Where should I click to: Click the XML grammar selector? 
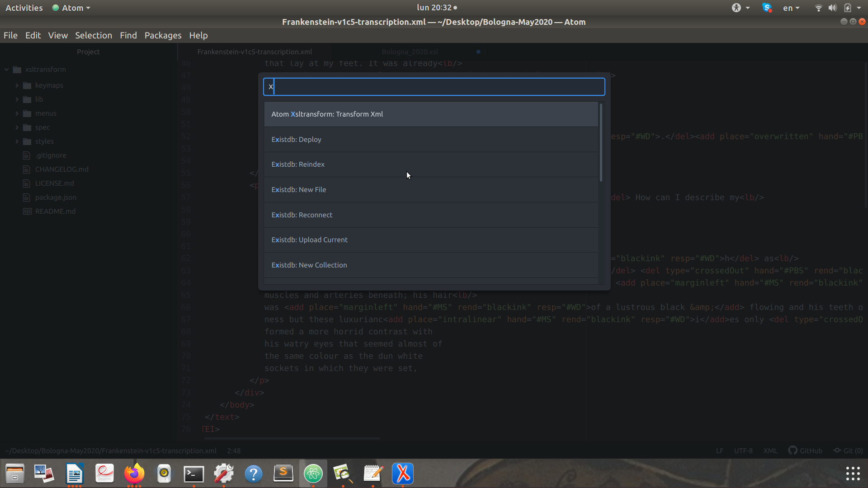tap(770, 451)
